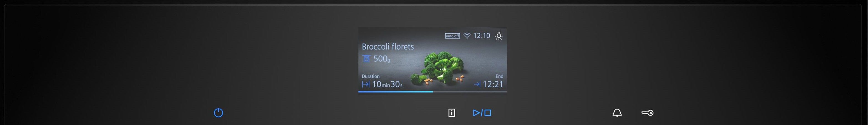868x125 pixels.
Task: Open the information button
Action: point(452,113)
